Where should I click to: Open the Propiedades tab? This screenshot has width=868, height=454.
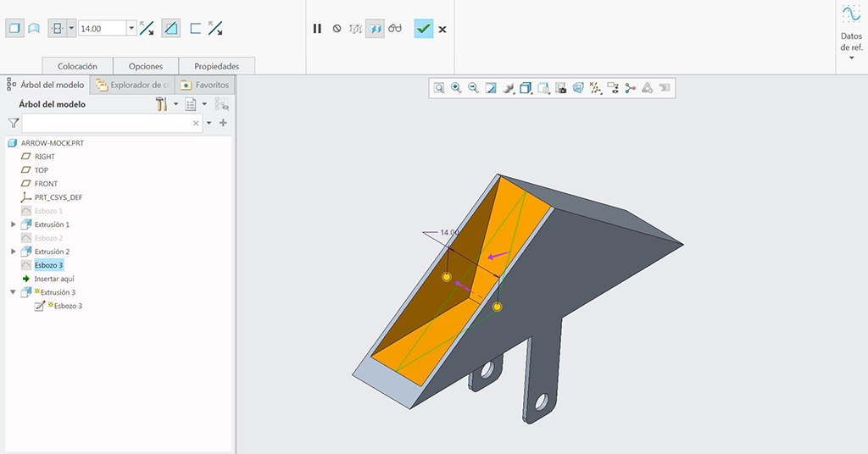tap(216, 66)
